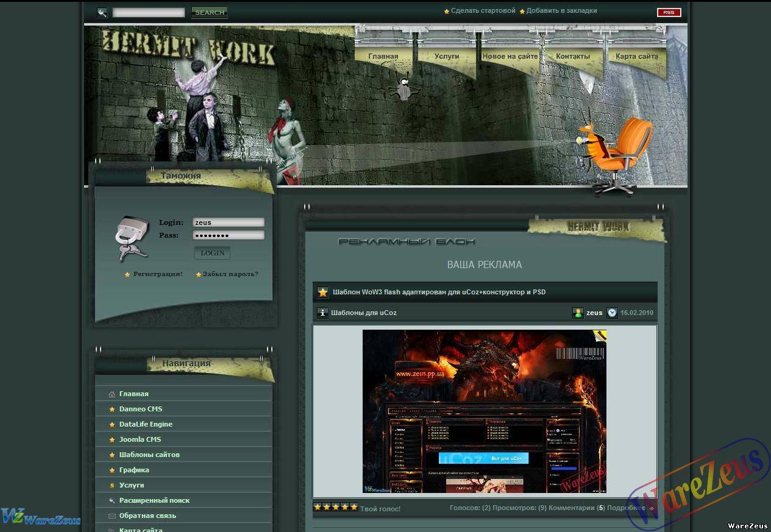Click the 'Подробнее' read-more link
The width and height of the screenshot is (771, 532).
(626, 508)
